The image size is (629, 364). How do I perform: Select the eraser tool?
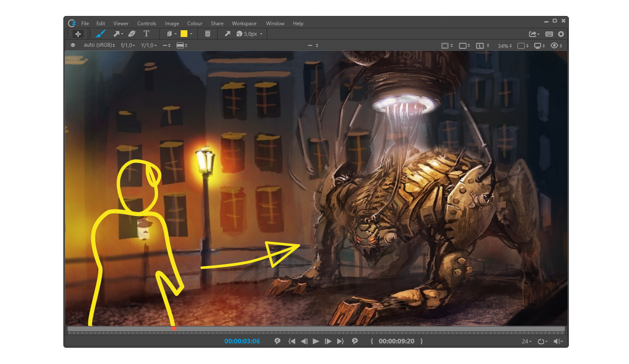point(132,34)
